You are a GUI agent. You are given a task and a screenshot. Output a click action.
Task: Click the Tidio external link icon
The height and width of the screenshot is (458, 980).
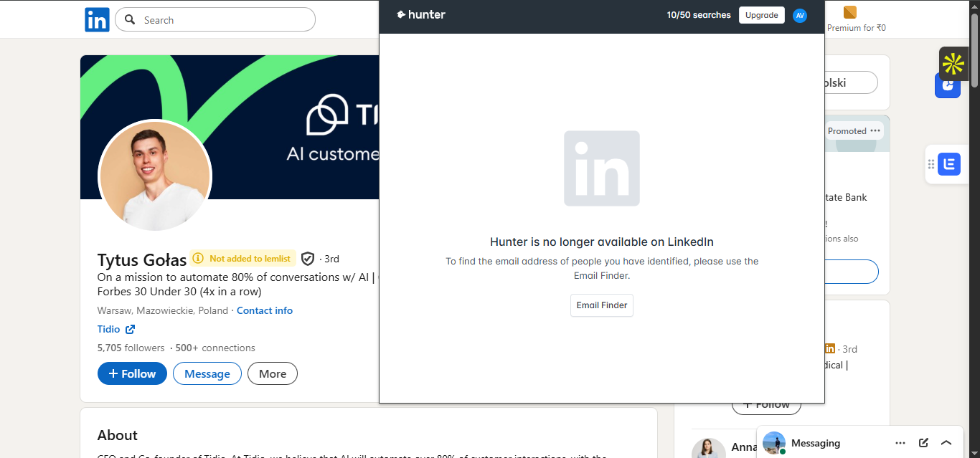(x=130, y=330)
